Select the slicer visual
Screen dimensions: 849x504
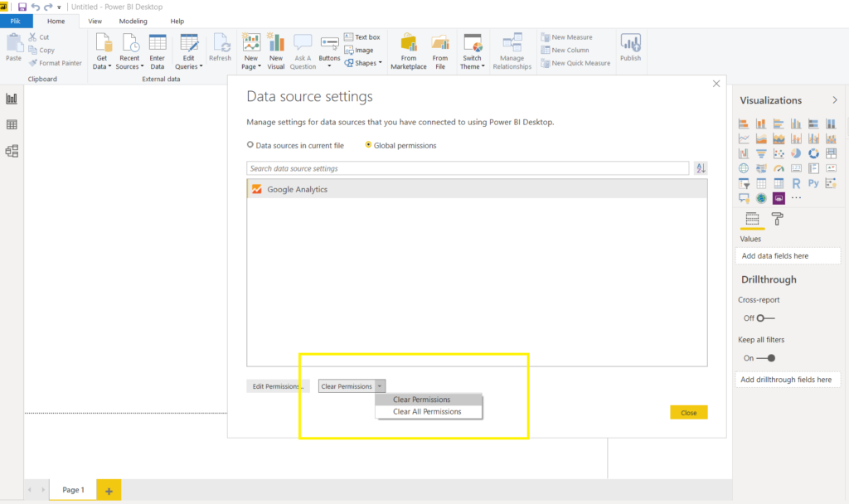click(x=744, y=183)
